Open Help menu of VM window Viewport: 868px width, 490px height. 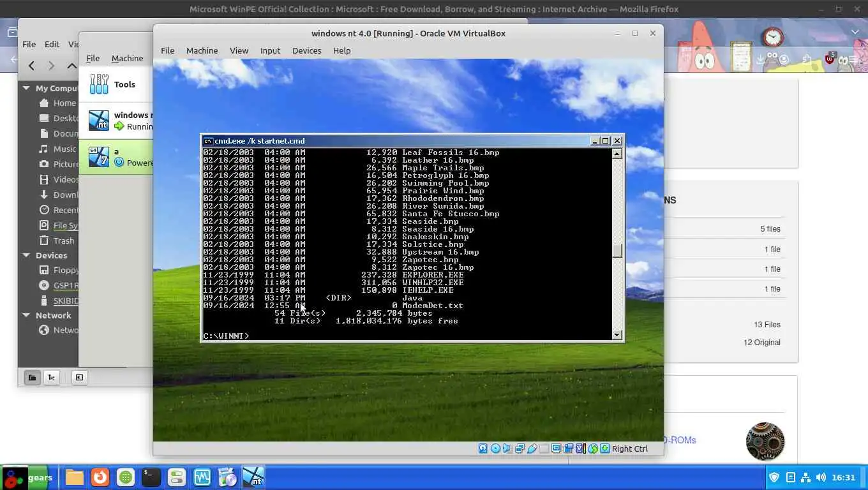[341, 50]
